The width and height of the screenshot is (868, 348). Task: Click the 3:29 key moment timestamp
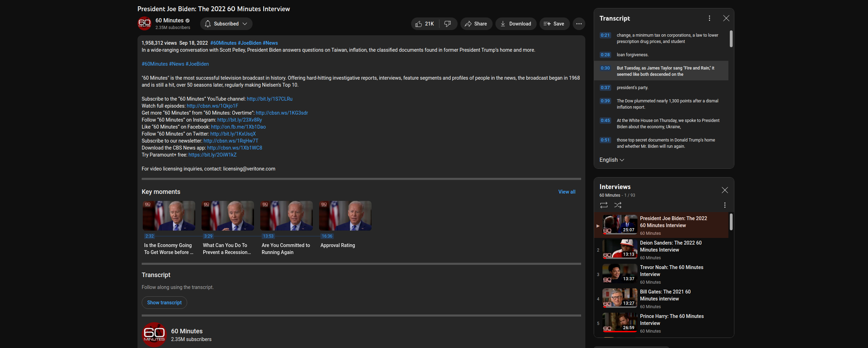point(208,236)
